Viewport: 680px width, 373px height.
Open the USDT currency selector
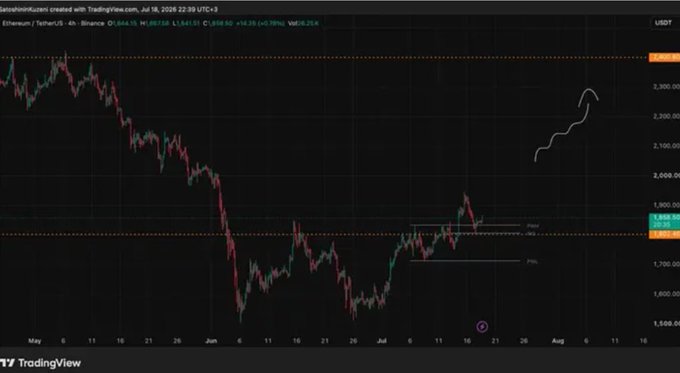(663, 23)
